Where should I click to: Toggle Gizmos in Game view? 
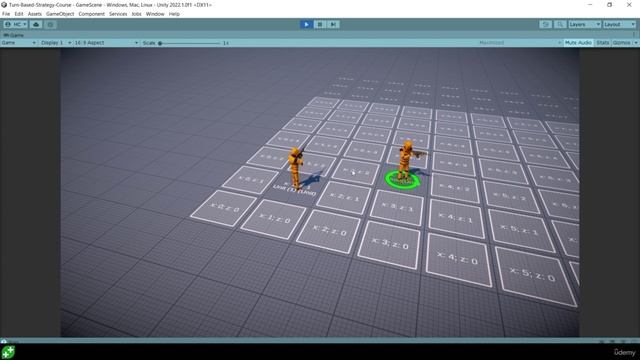(621, 43)
